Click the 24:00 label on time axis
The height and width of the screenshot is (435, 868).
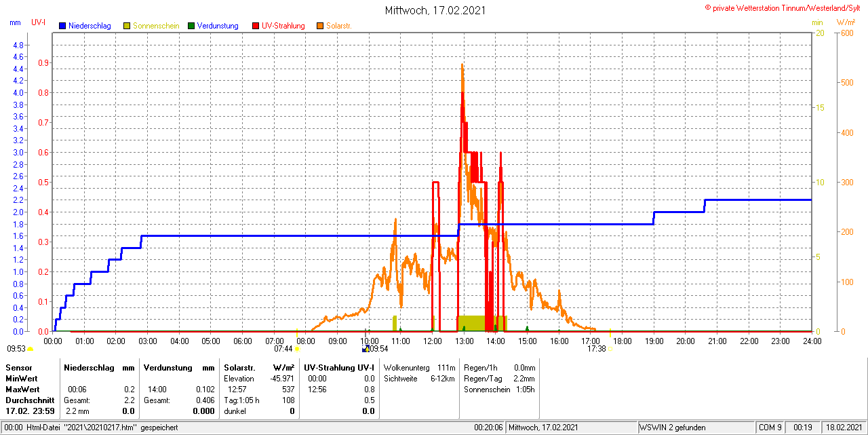[812, 341]
